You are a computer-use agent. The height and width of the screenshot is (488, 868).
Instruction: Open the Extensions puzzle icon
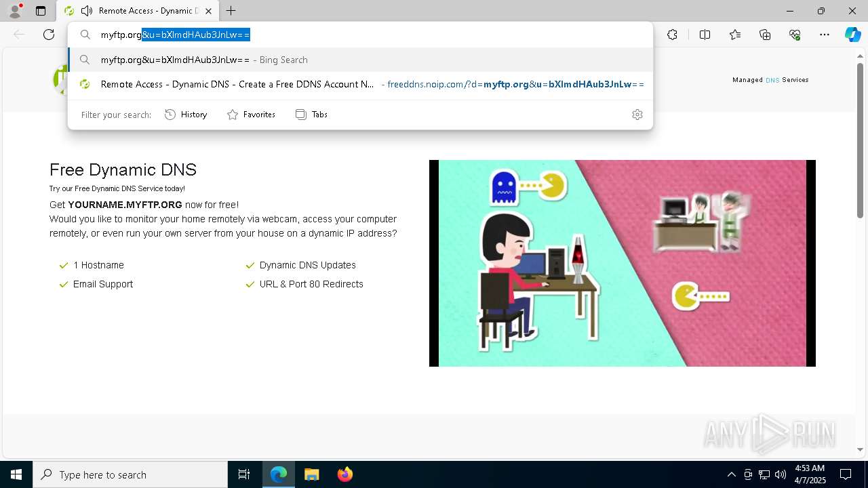[x=672, y=35]
